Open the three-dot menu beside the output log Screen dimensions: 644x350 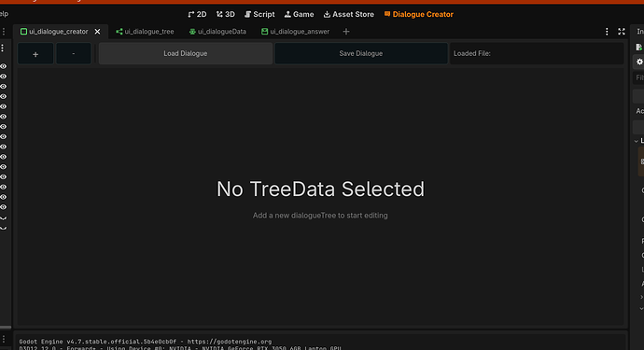point(4,339)
